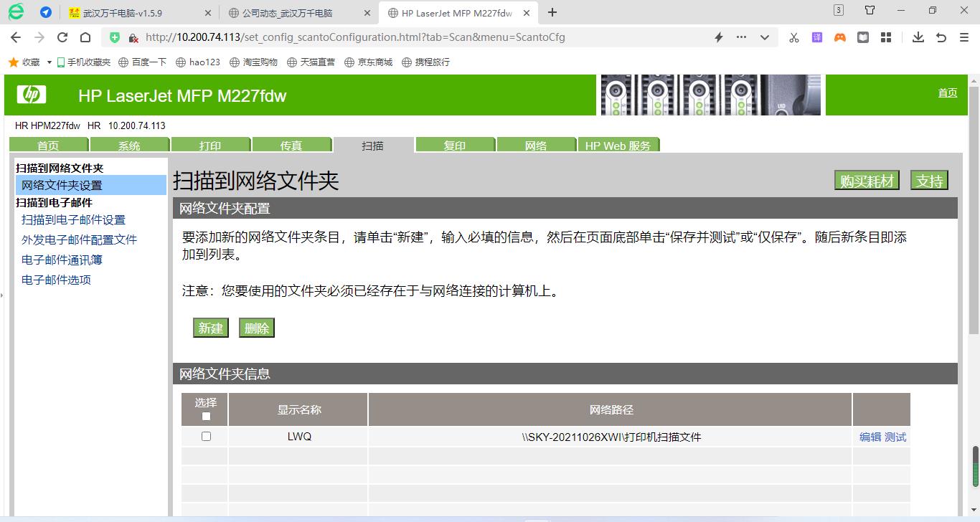980x522 pixels.
Task: Open the browser home page icon
Action: pos(85,37)
